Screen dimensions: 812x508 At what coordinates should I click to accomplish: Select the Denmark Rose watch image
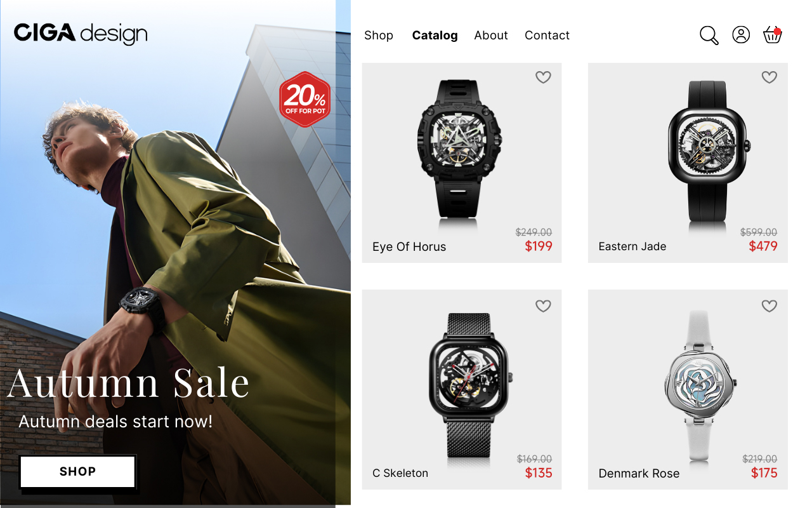coord(701,385)
